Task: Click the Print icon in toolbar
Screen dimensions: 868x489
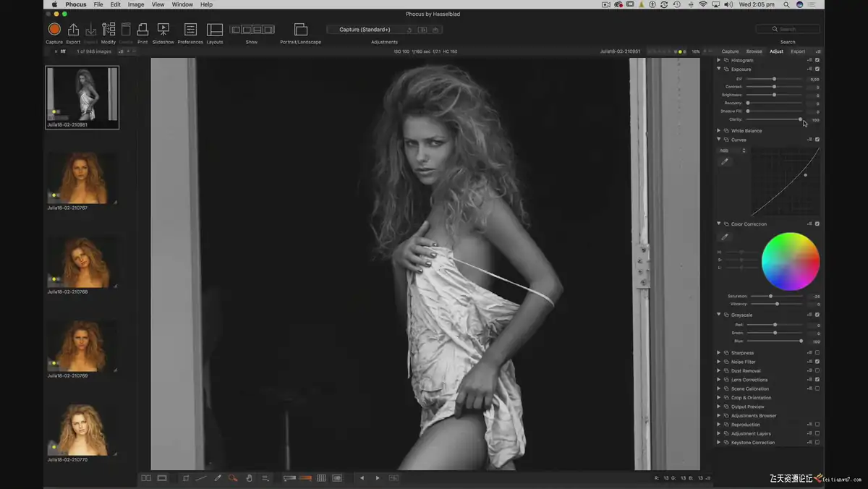Action: pyautogui.click(x=142, y=29)
